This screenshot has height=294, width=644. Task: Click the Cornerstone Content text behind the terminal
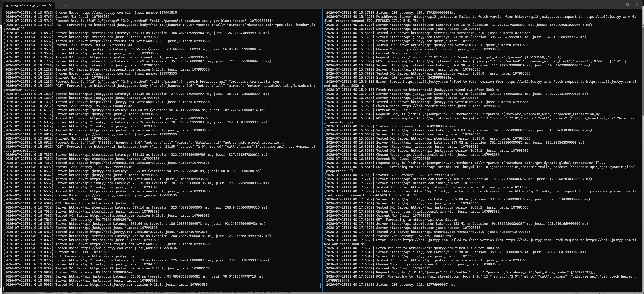59,293
